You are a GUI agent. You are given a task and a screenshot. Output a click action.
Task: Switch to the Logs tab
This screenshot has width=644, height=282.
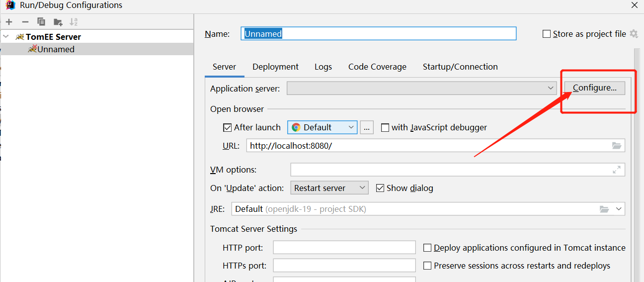[323, 67]
